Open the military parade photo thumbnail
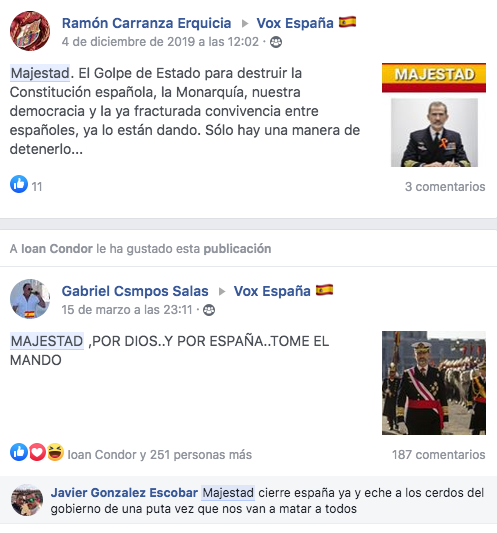Screen dimensions: 497x533 click(x=434, y=383)
